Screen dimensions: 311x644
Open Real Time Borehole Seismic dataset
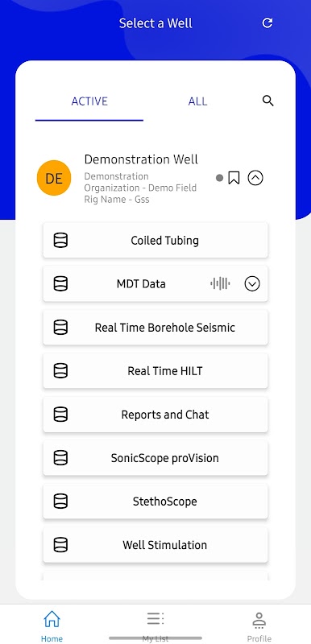pos(155,328)
